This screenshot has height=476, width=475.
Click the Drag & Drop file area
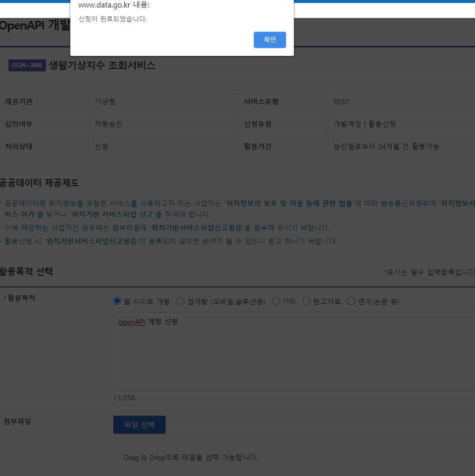click(x=293, y=457)
